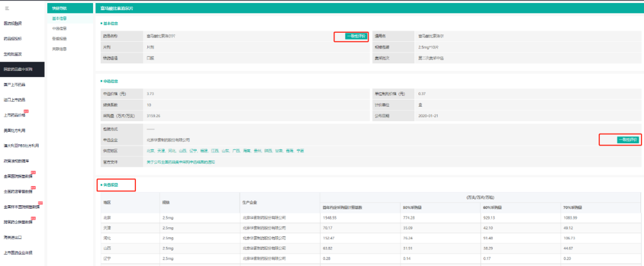Open 海关进出口 in the sidebar
Screen dimensions: 644x266
[14, 237]
